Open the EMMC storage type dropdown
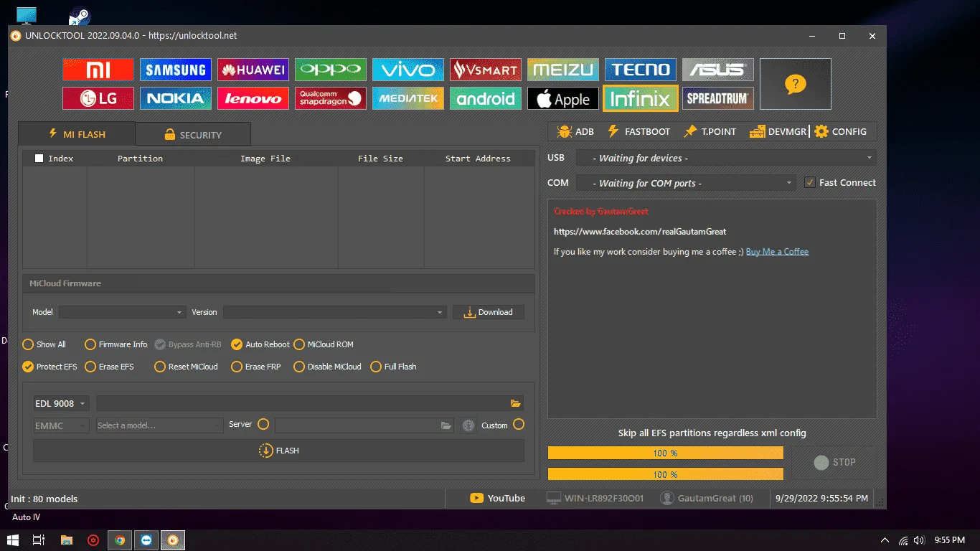The height and width of the screenshot is (551, 980). [x=61, y=425]
